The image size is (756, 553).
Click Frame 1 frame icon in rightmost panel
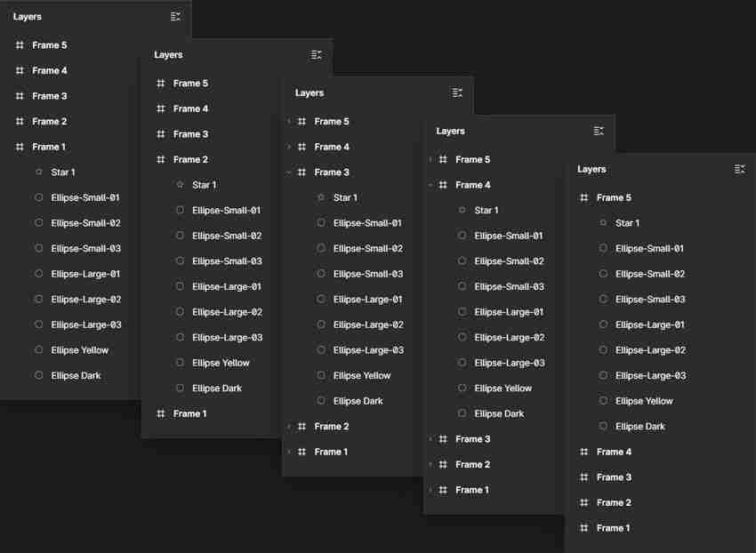(583, 528)
